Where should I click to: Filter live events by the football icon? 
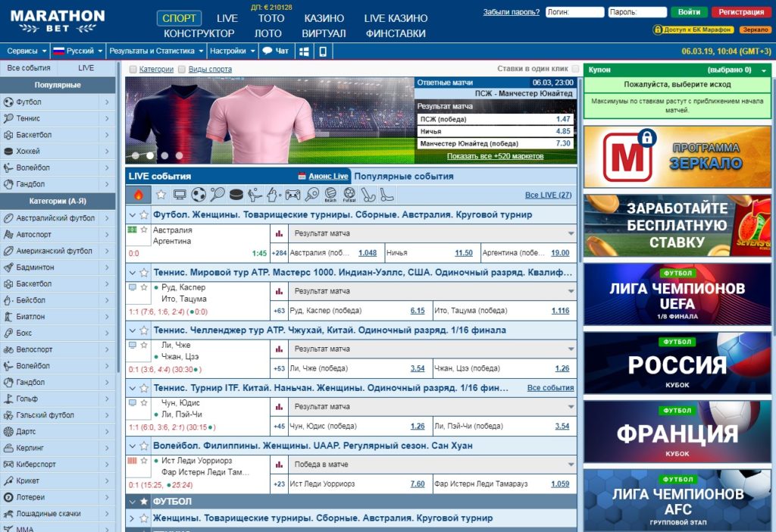point(199,195)
